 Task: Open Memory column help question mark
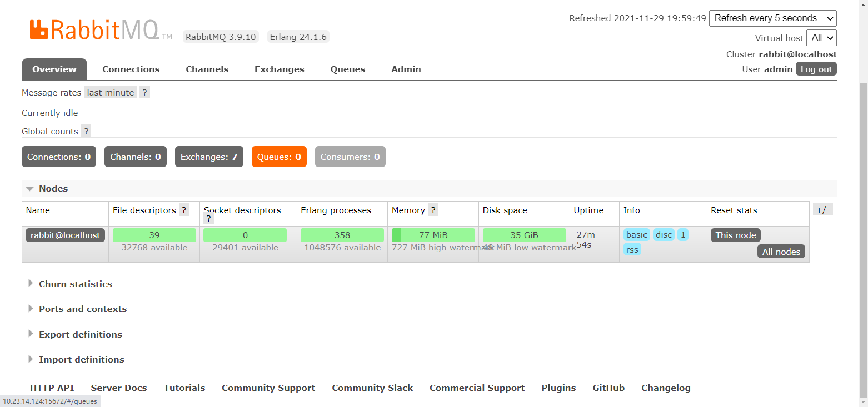433,210
